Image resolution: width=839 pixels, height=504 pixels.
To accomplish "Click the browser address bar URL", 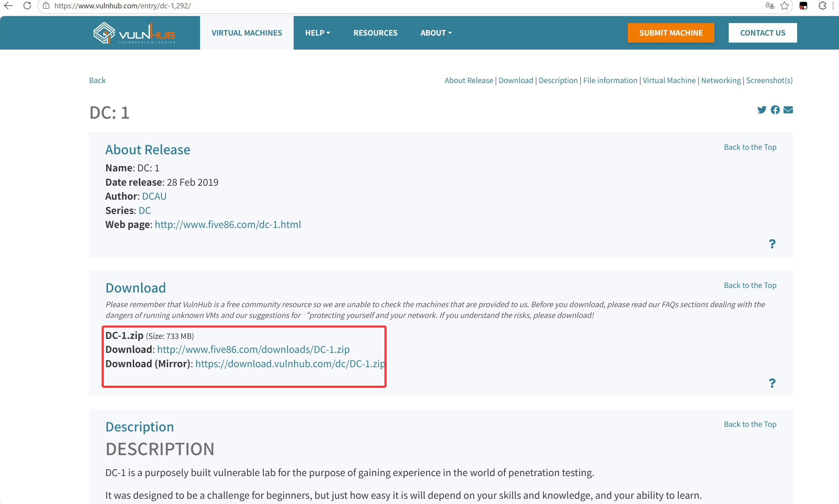I will [x=123, y=6].
